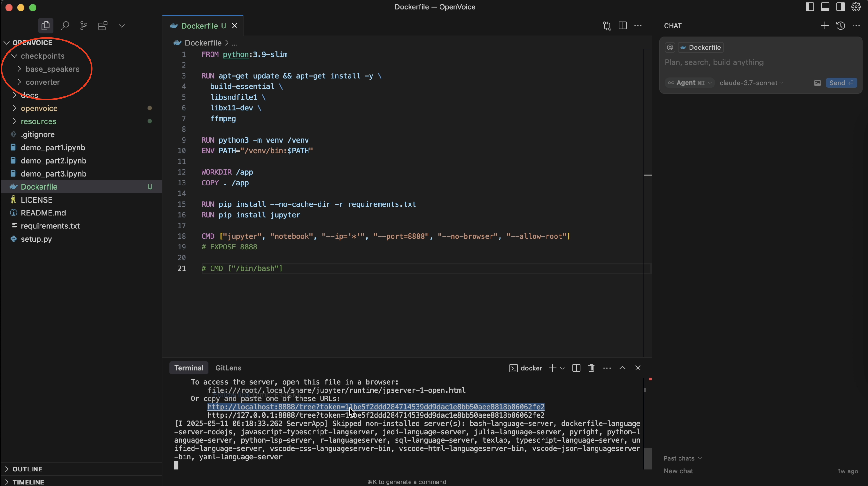
Task: Toggle primary sidebar visibility
Action: coord(809,7)
